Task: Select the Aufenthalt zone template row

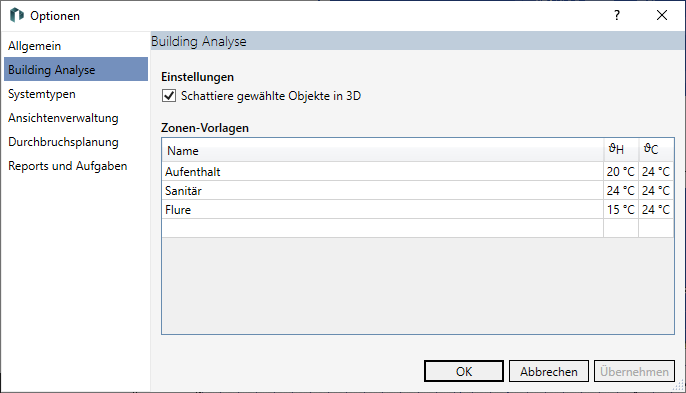Action: [x=418, y=172]
